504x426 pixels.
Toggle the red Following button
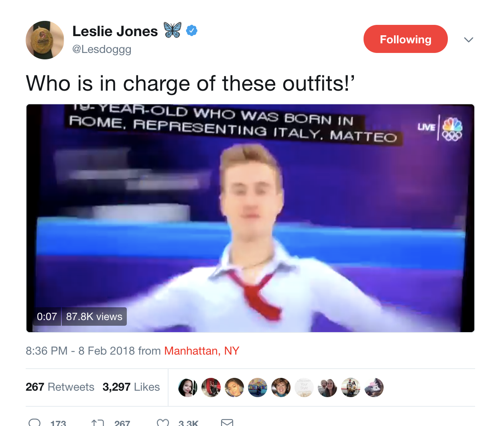pos(405,39)
